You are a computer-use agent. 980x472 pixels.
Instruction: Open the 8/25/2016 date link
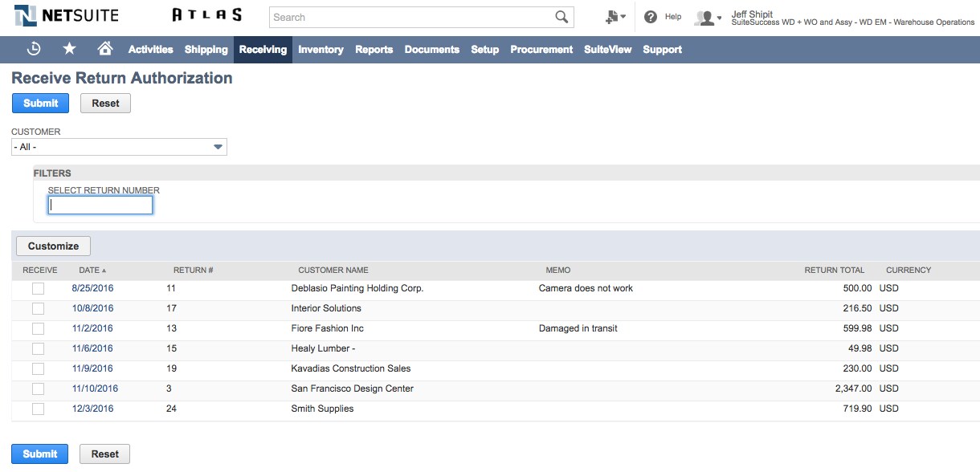pyautogui.click(x=92, y=288)
